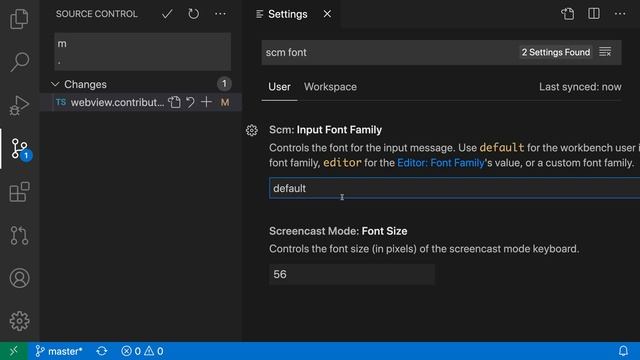Open notifications bell in status bar
The image size is (640, 360).
point(623,351)
